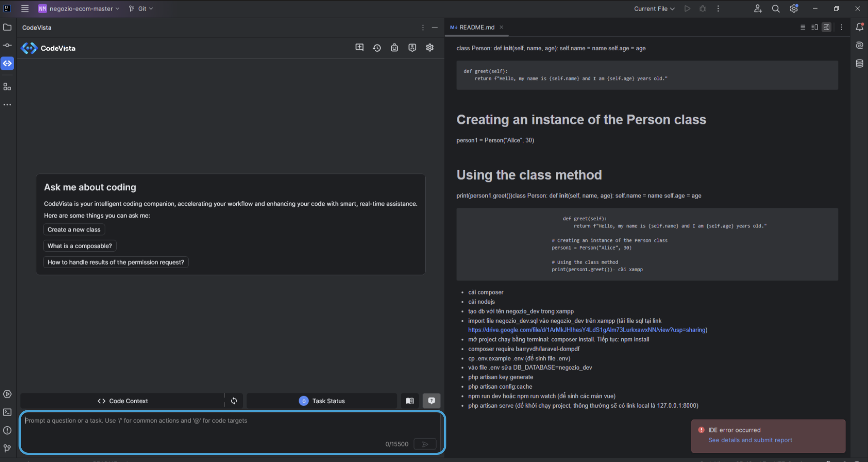Expand the Current File run configuration
The image size is (868, 462).
[654, 9]
